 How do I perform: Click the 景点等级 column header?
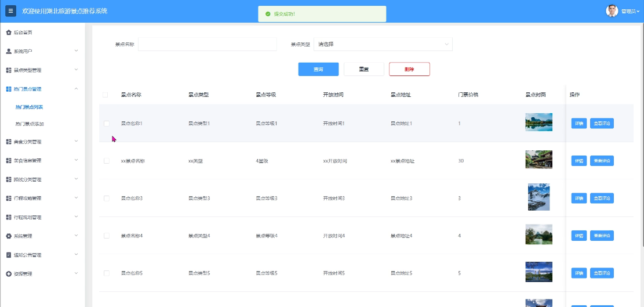(x=265, y=95)
